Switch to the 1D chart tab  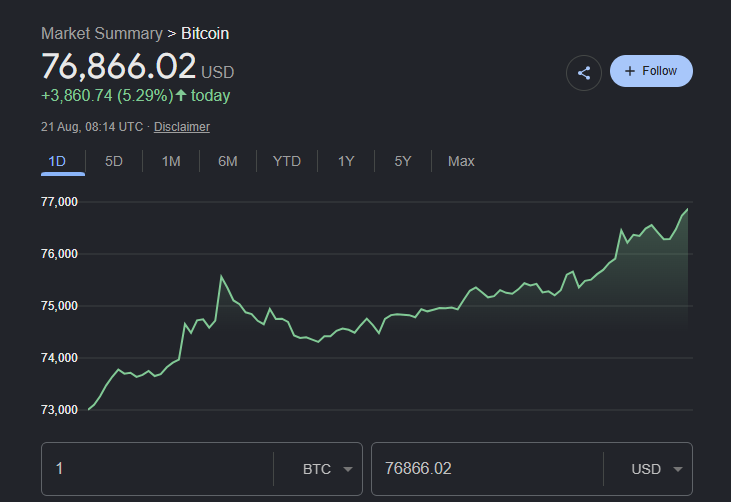[57, 161]
